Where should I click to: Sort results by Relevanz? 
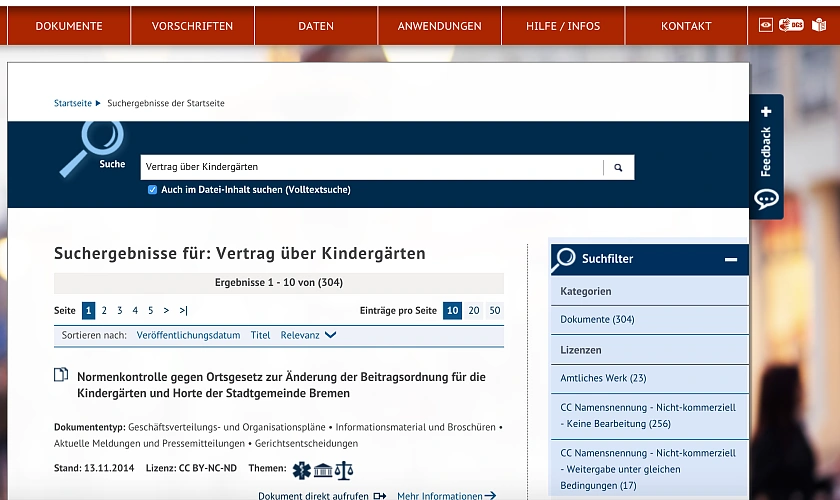point(300,335)
